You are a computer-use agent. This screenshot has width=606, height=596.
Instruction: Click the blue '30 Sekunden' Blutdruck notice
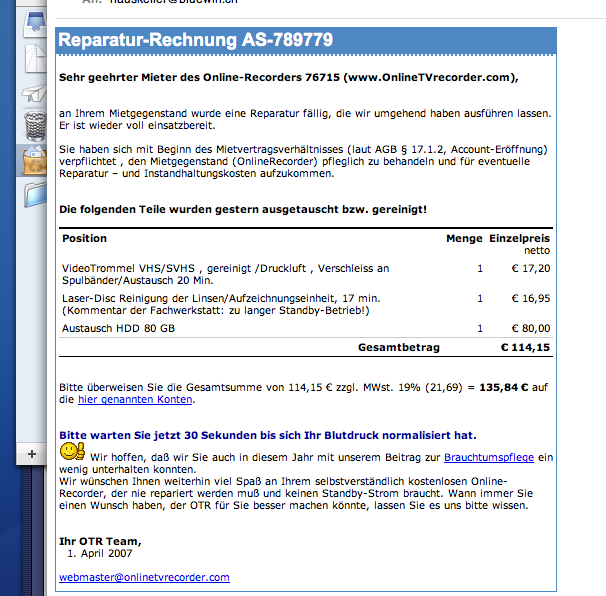pos(267,435)
